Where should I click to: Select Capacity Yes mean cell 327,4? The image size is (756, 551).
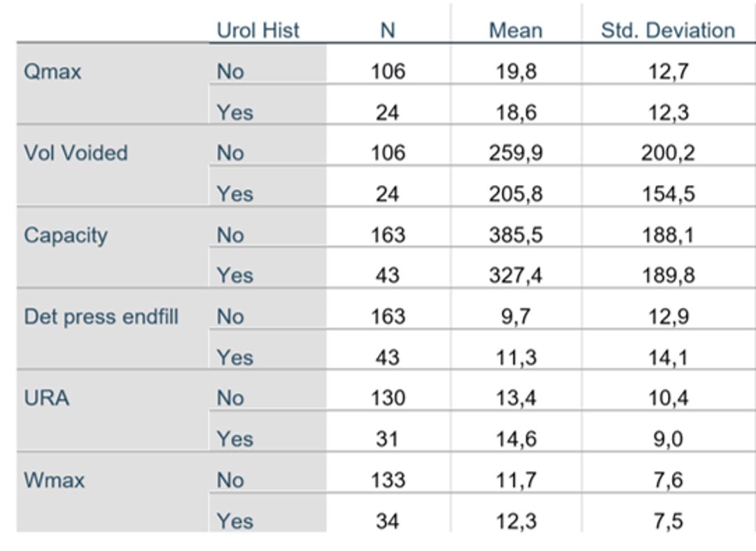516,276
